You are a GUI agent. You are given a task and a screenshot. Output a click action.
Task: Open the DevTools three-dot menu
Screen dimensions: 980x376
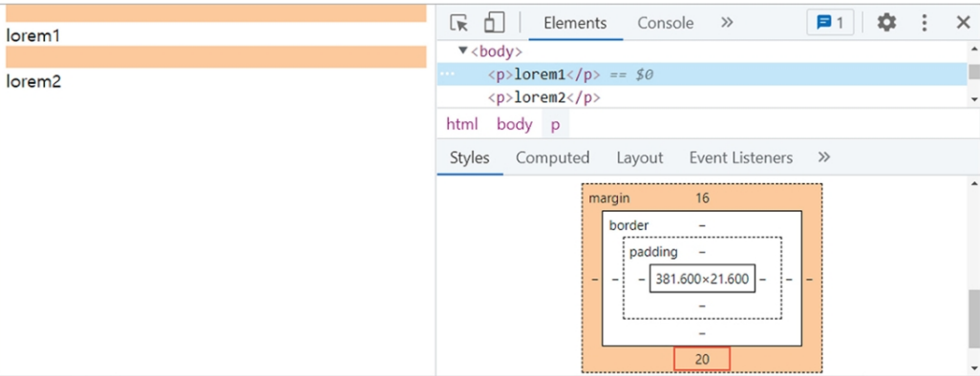tap(925, 23)
